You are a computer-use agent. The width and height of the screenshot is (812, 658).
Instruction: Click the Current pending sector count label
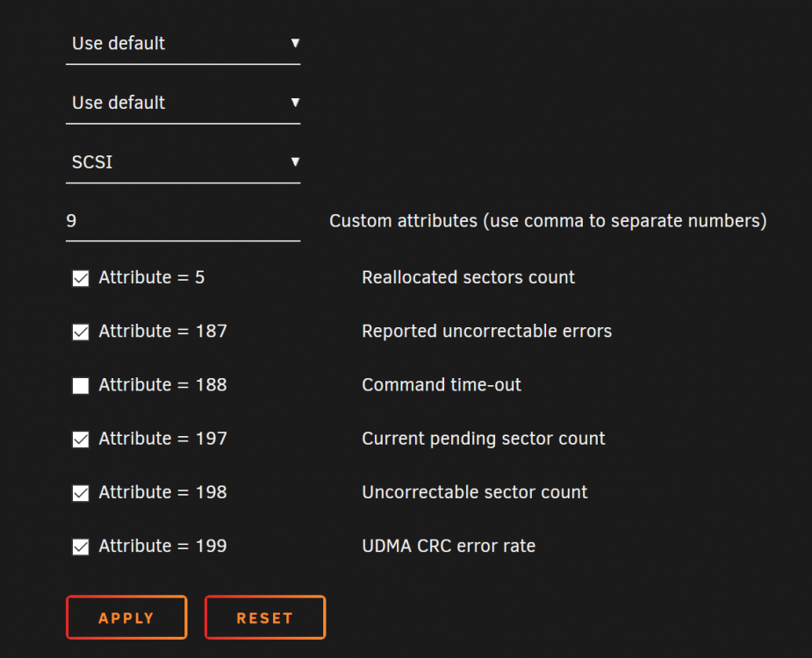[x=483, y=439]
